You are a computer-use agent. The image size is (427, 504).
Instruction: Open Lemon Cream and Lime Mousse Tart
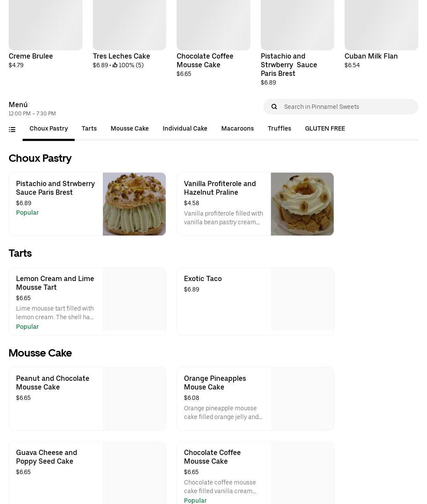click(x=55, y=283)
